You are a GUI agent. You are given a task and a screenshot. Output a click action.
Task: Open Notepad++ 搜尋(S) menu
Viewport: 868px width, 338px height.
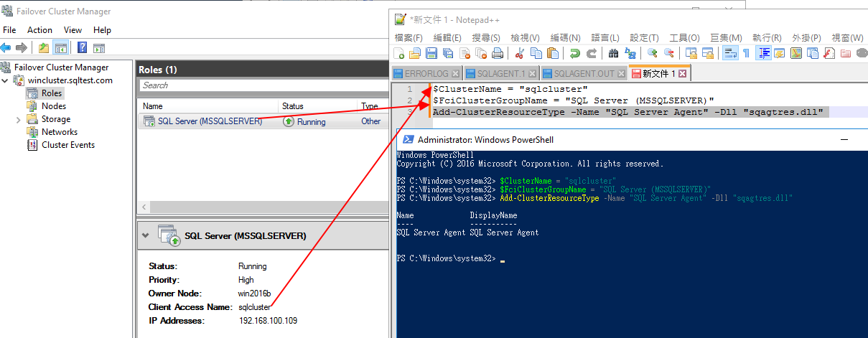click(486, 37)
